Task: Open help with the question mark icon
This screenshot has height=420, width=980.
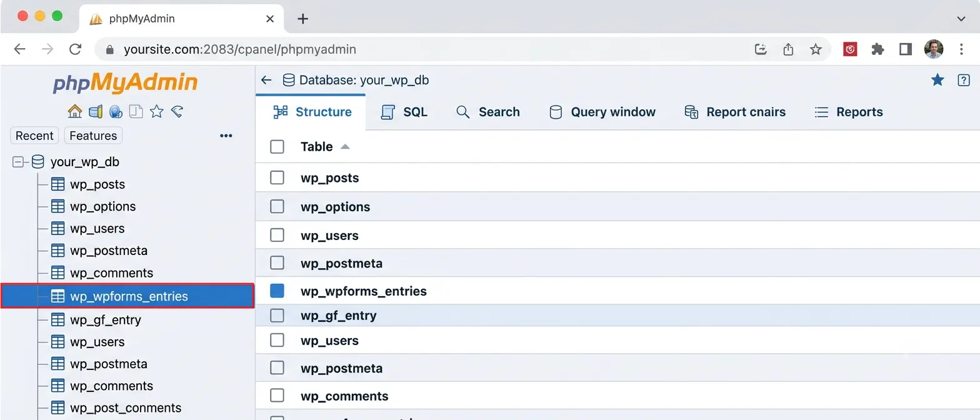Action: [x=964, y=80]
